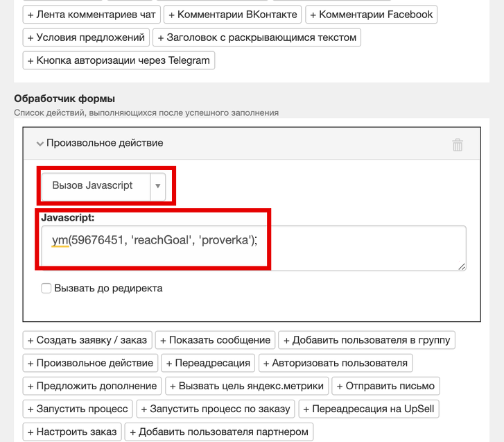Collapse the Произвольное действие section chevron
The height and width of the screenshot is (442, 504).
[40, 144]
